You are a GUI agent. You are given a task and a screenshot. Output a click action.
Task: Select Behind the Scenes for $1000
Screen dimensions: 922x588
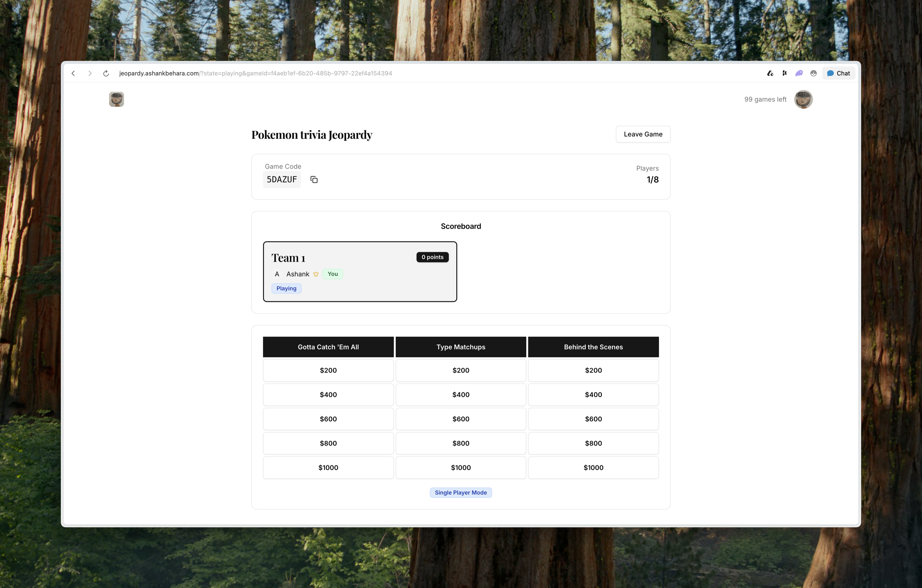point(593,467)
